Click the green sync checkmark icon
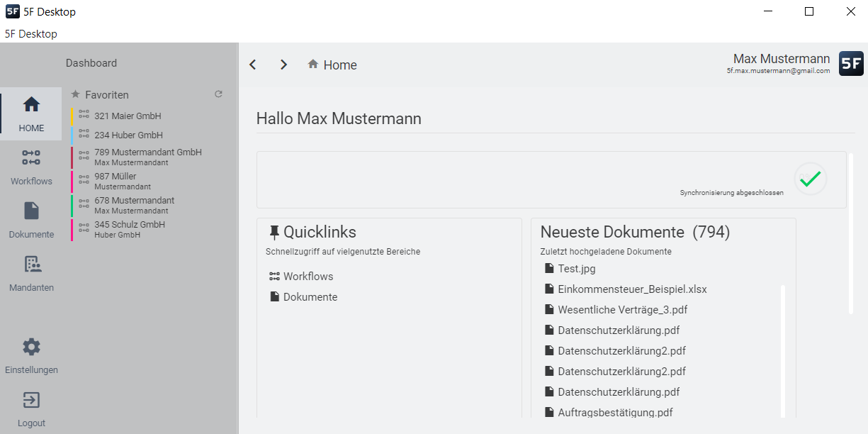Image resolution: width=868 pixels, height=434 pixels. [x=810, y=179]
